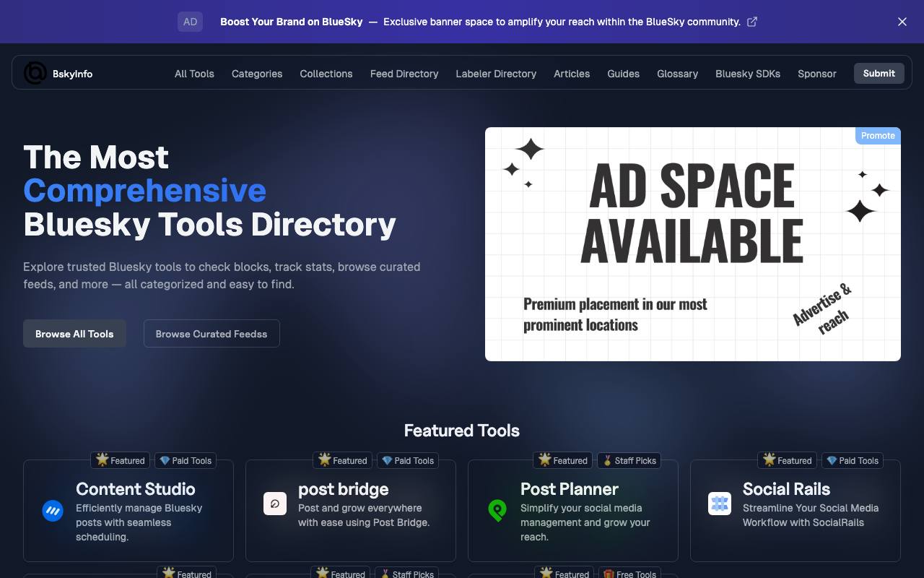Click the Staff Picks badge on Post Planner
This screenshot has width=924, height=578.
click(x=629, y=460)
